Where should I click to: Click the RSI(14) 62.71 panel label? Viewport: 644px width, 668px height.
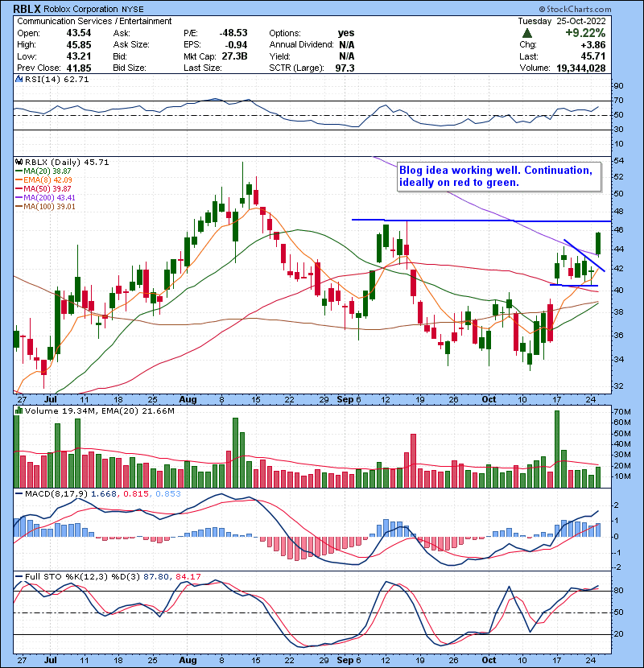click(56, 79)
